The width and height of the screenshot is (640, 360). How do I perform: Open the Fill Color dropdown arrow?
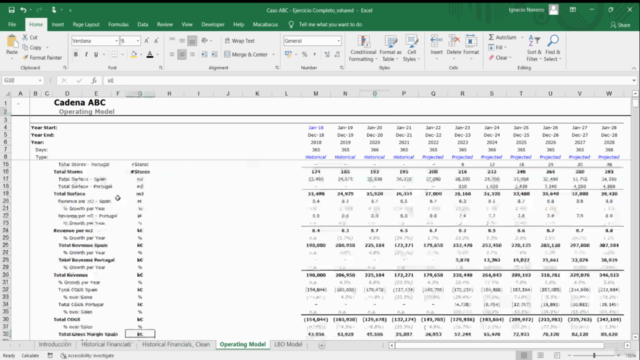point(141,54)
